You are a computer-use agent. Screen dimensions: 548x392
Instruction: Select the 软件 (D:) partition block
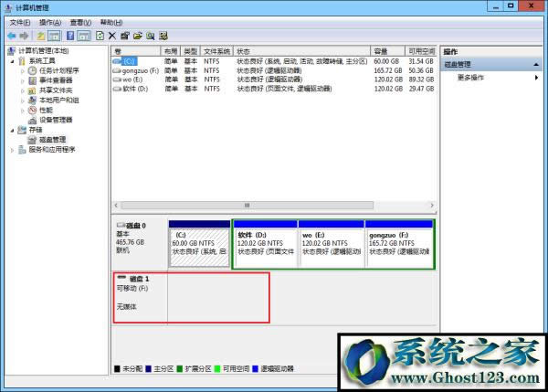click(x=265, y=242)
